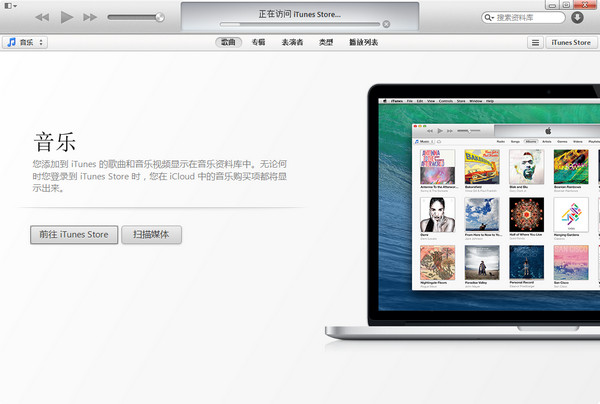Cancel the iTunes Store loading with X
Viewport: 600px width, 404px height.
click(386, 24)
